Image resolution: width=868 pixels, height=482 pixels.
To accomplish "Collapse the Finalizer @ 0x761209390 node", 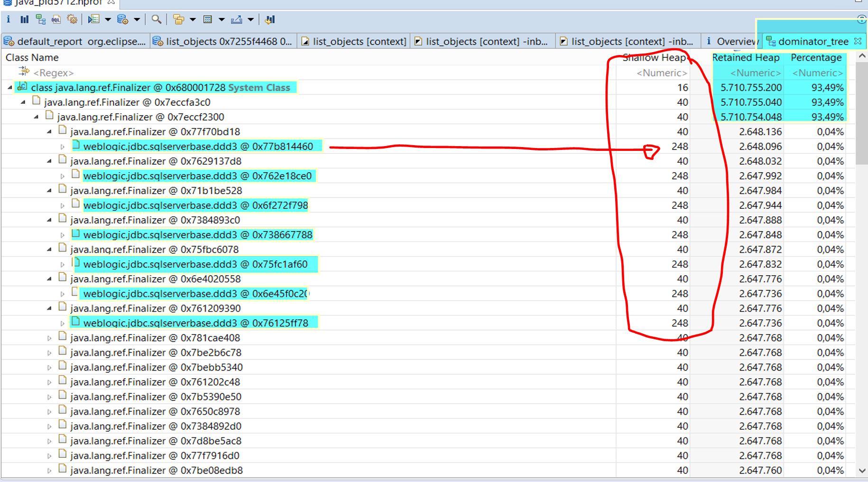I will [x=49, y=308].
